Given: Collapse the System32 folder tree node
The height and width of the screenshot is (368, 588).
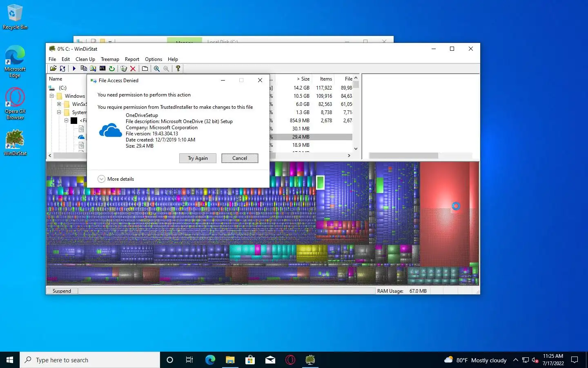Looking at the screenshot, I should (59, 112).
